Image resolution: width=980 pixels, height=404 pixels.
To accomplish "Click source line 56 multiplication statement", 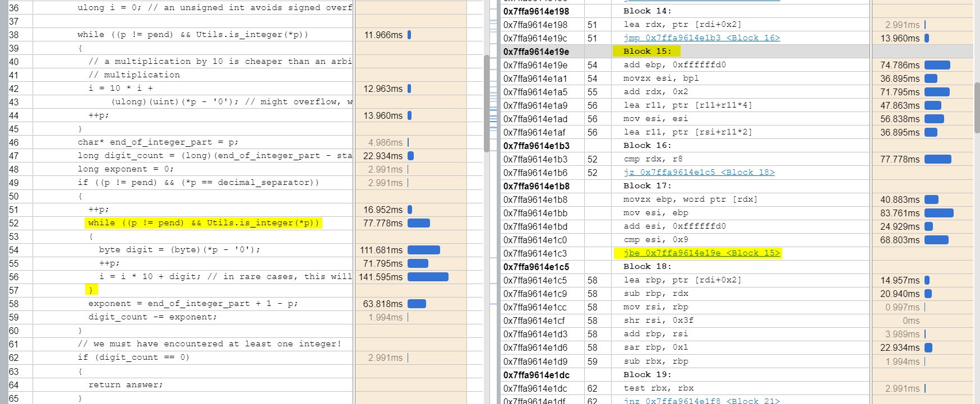I will [x=225, y=277].
